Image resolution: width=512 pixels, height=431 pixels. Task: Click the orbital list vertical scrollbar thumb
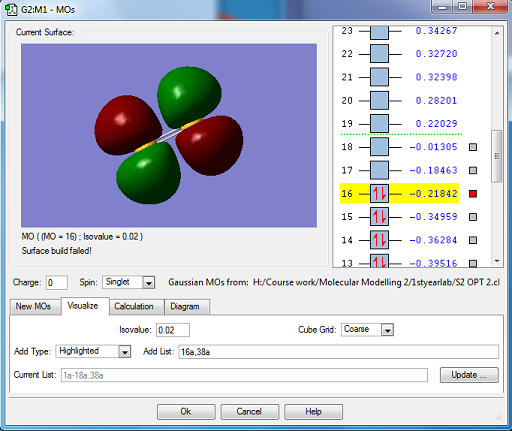[497, 156]
